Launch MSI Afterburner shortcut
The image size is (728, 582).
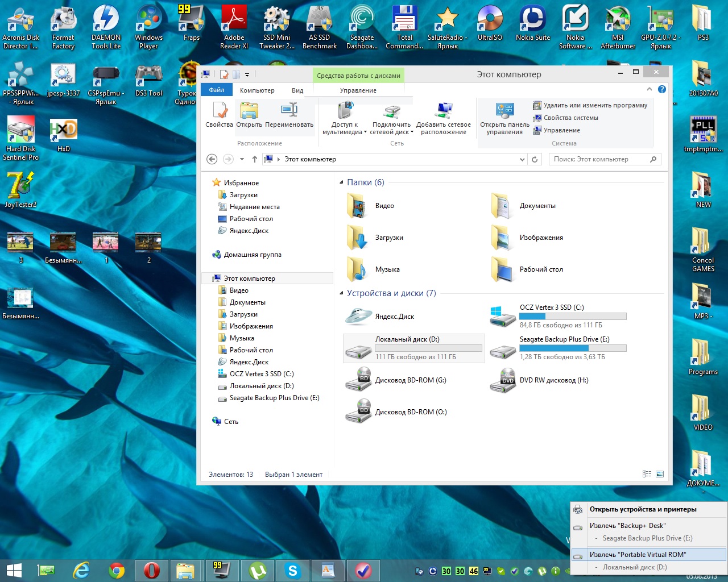(x=618, y=27)
